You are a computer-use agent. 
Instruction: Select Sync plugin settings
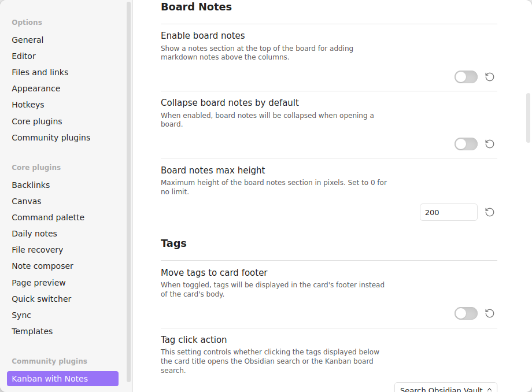click(x=63, y=315)
